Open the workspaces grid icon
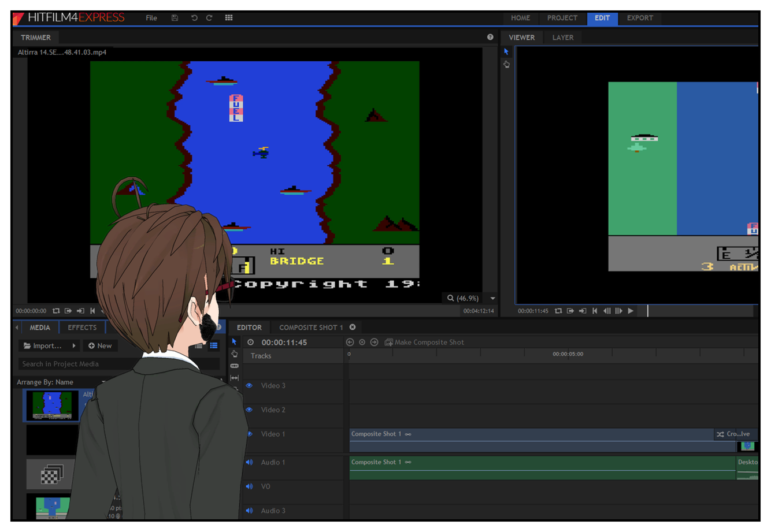Screen dimensions: 771x532 229,18
